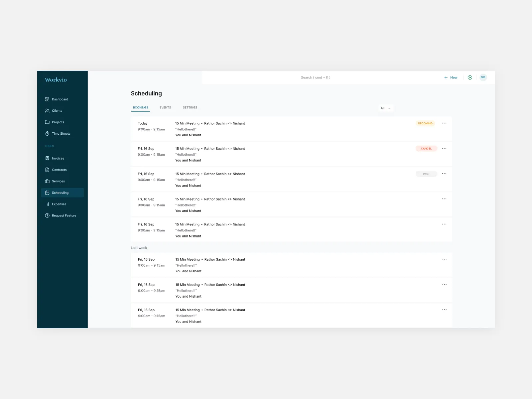
Task: Click the Workvio logo
Action: [x=56, y=80]
